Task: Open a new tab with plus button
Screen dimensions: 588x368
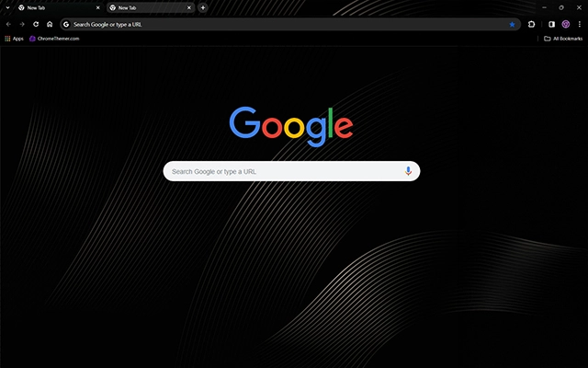Action: pos(203,7)
